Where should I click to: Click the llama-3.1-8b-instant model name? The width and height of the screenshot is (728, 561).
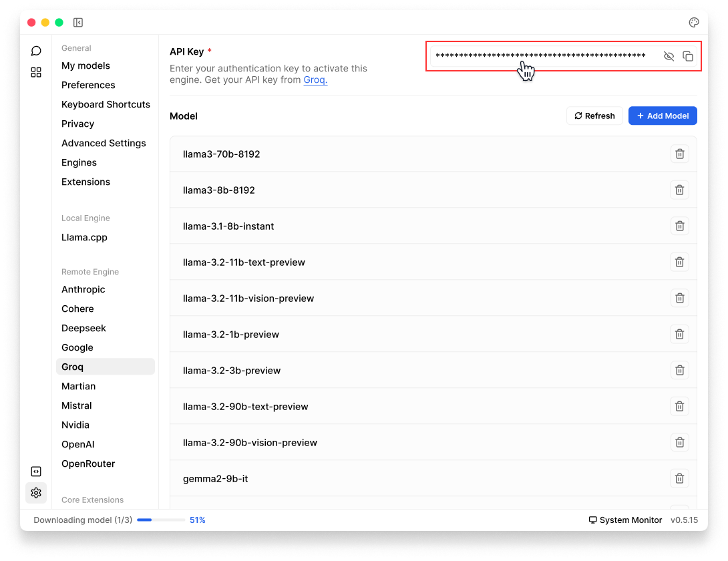point(228,226)
